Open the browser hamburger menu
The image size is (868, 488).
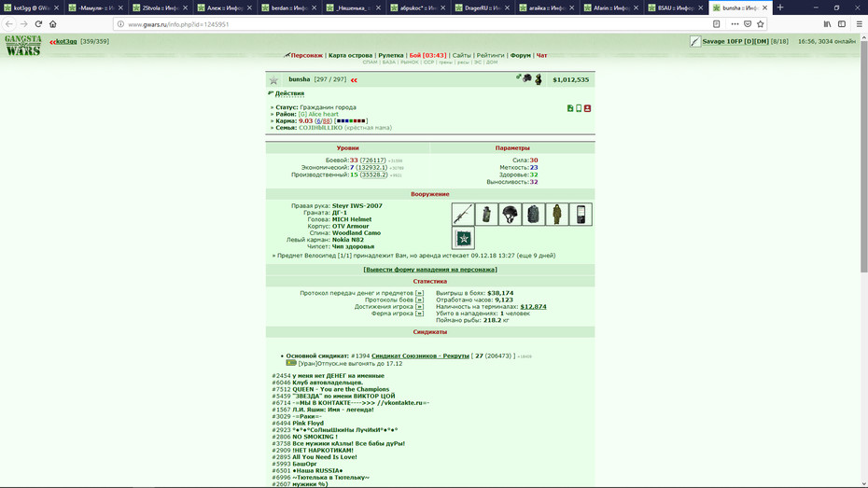click(860, 23)
